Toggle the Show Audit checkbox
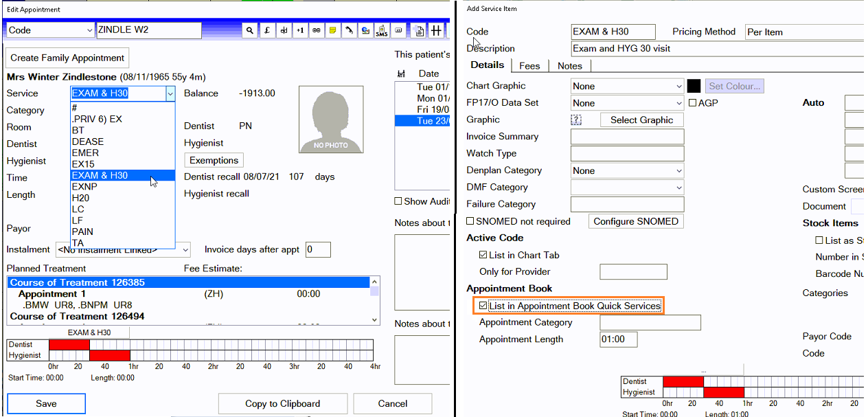 (398, 201)
